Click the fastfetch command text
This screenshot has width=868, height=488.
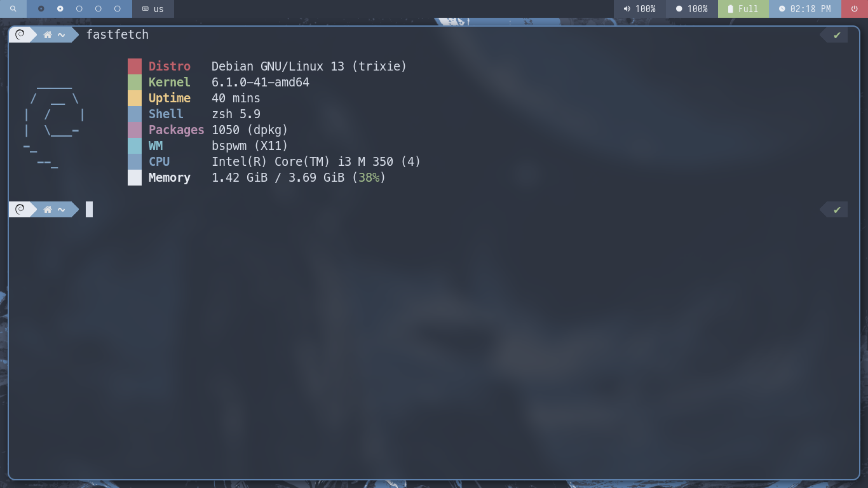118,35
